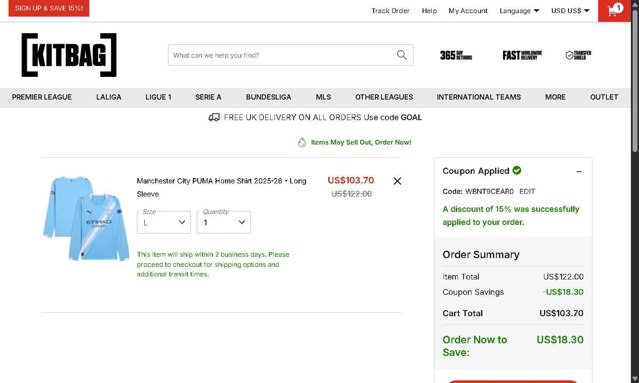The image size is (639, 383).
Task: Click the Transfer Shield badge
Action: coord(578,55)
